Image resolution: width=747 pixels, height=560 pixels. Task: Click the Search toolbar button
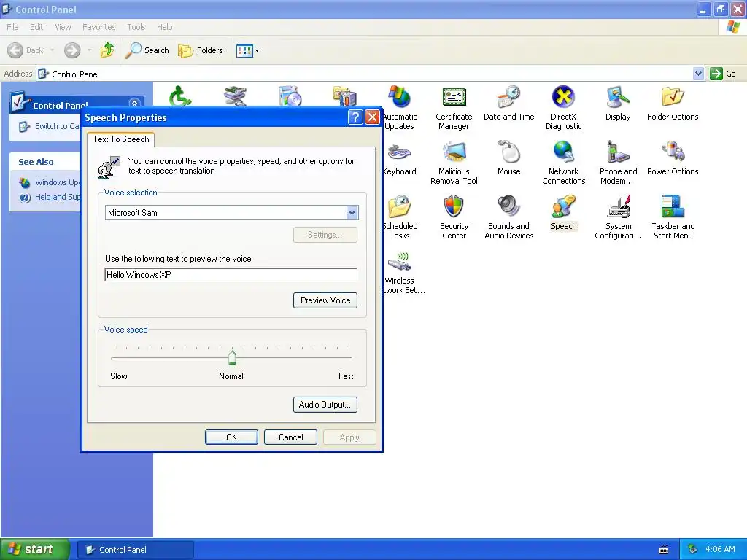147,50
